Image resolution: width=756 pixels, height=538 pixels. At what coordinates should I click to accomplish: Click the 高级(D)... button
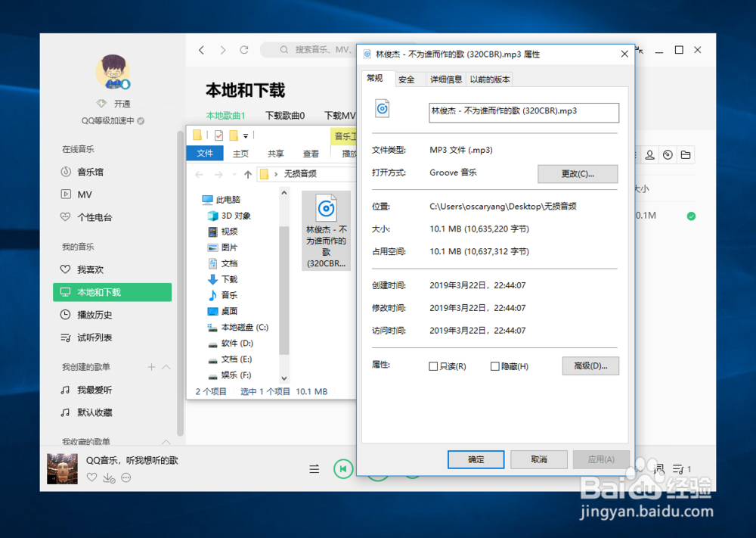[x=590, y=365]
